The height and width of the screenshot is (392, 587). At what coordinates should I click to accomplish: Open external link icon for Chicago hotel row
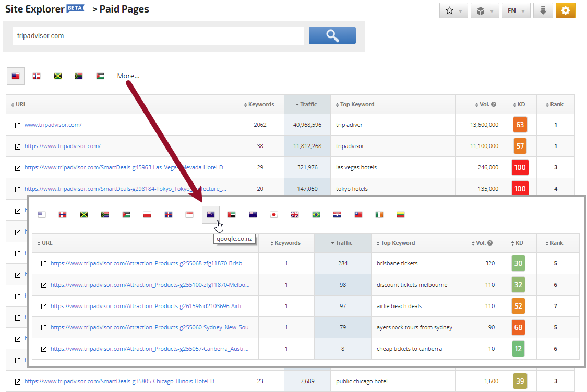click(x=17, y=382)
